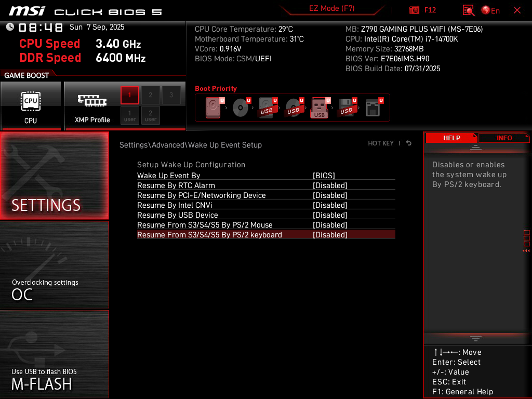Click the 08:48 system time
This screenshot has width=532, height=399.
(x=41, y=27)
